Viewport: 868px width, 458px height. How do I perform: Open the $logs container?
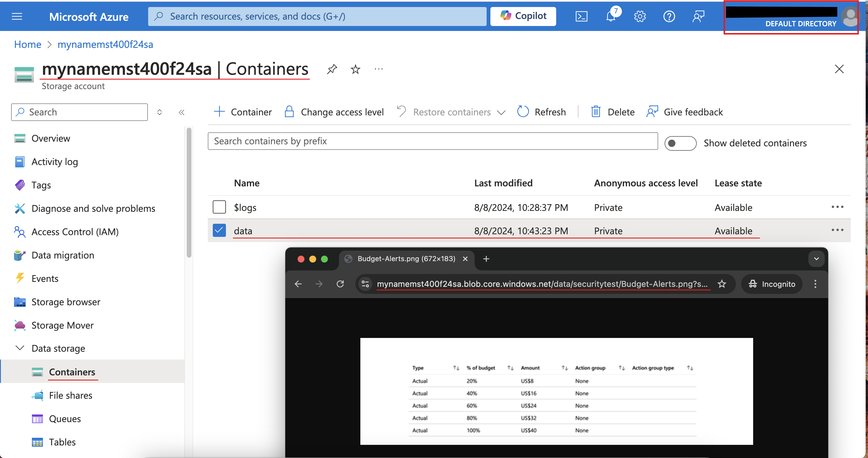pos(245,207)
